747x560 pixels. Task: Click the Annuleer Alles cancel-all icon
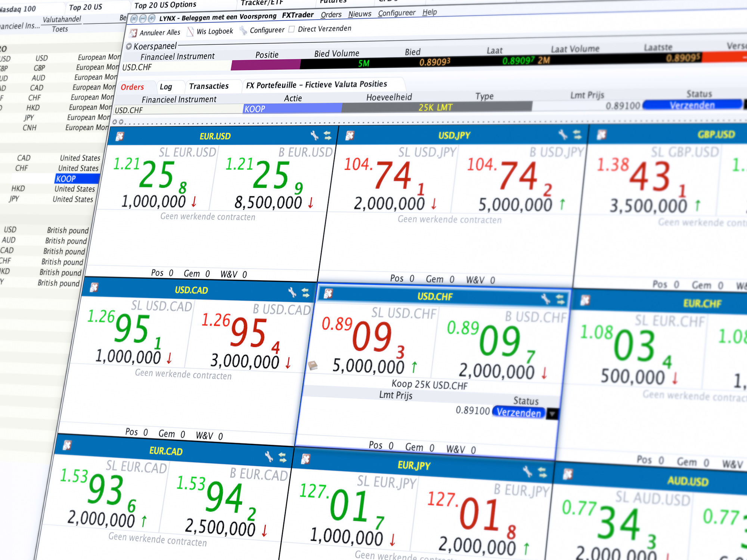pyautogui.click(x=133, y=33)
